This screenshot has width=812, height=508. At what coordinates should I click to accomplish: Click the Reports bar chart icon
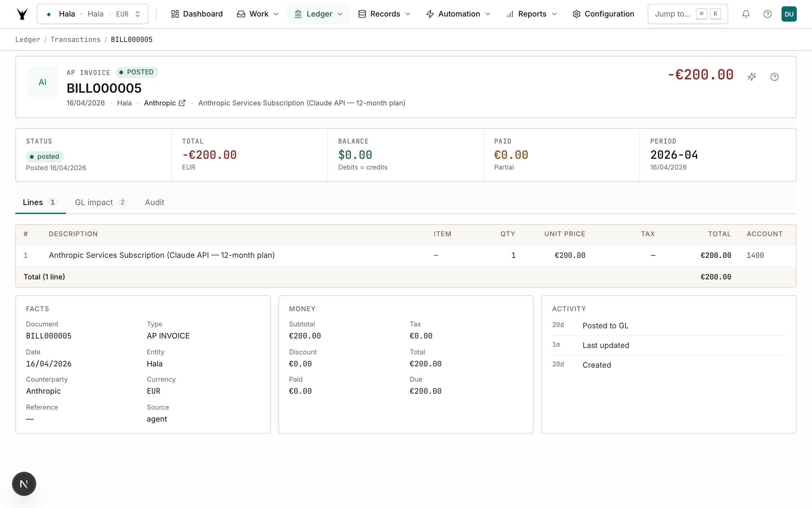pyautogui.click(x=510, y=14)
